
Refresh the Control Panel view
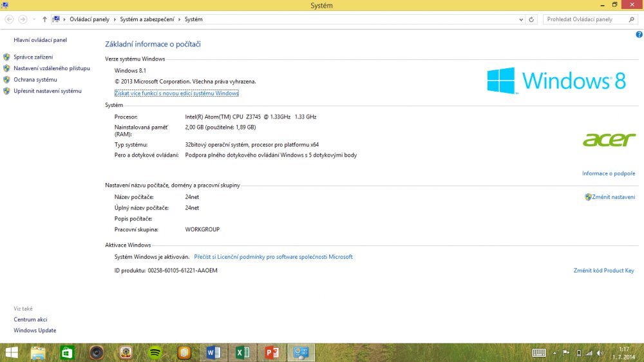point(531,19)
